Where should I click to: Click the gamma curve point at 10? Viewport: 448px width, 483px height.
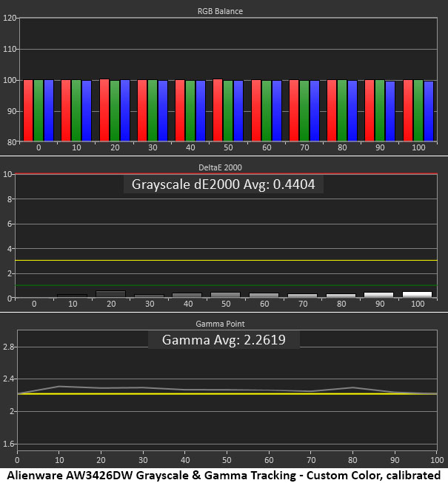pyautogui.click(x=59, y=386)
